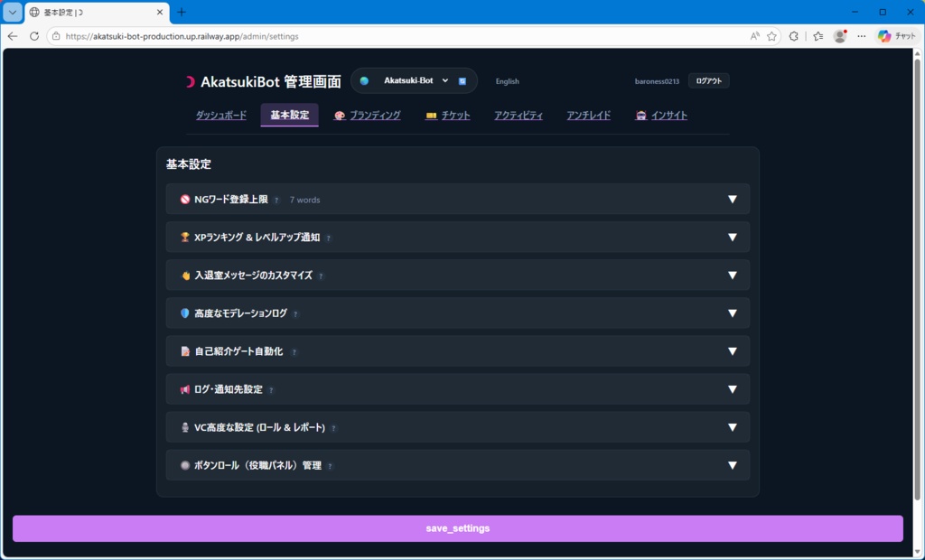This screenshot has width=925, height=560.
Task: Switch to the ダッシュボード tab
Action: pyautogui.click(x=221, y=116)
